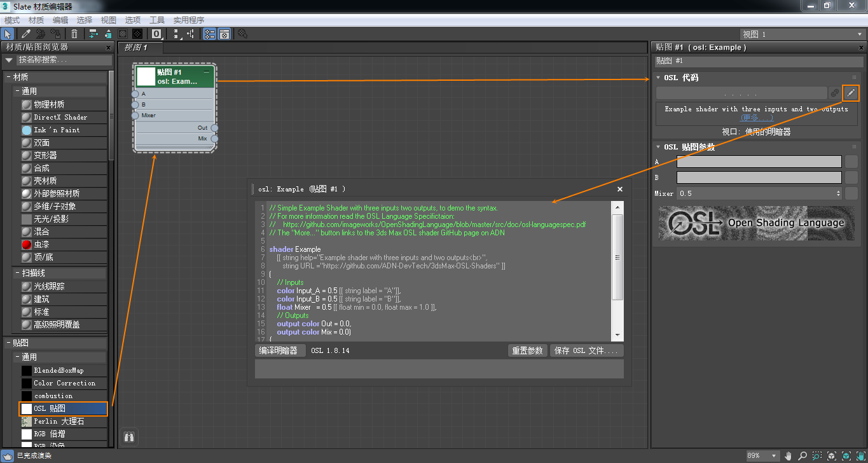Select OSL 贴图 in the map list

coord(63,408)
